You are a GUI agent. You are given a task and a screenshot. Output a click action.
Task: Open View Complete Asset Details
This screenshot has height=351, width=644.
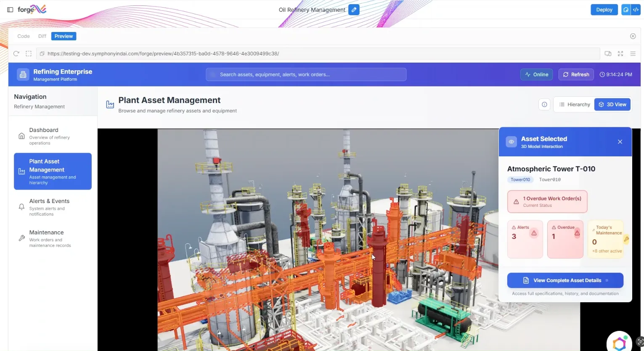point(565,280)
